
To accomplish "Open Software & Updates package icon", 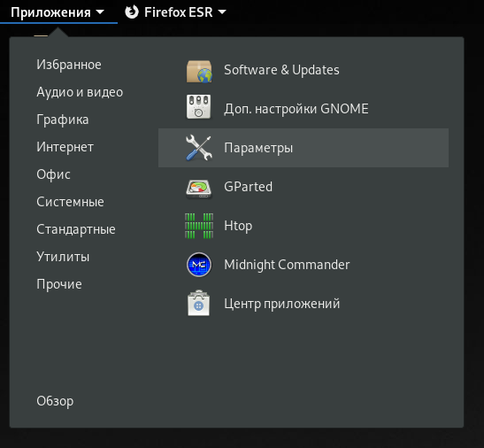I will (x=199, y=71).
